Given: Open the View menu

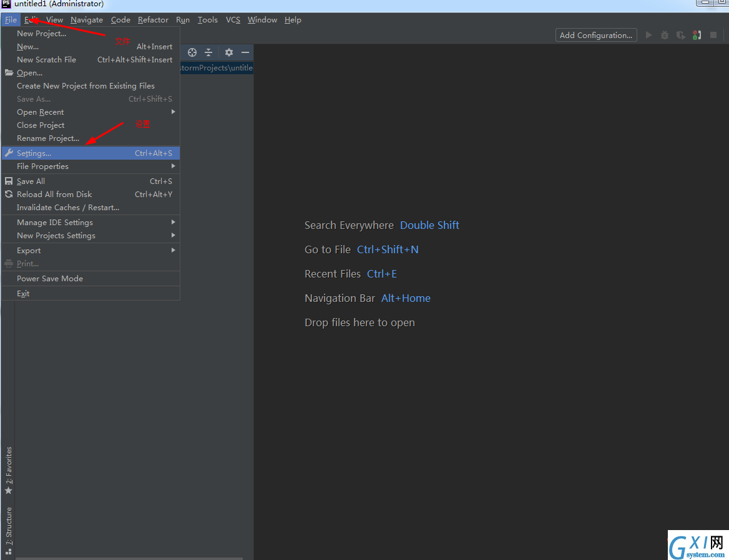Looking at the screenshot, I should coord(54,19).
